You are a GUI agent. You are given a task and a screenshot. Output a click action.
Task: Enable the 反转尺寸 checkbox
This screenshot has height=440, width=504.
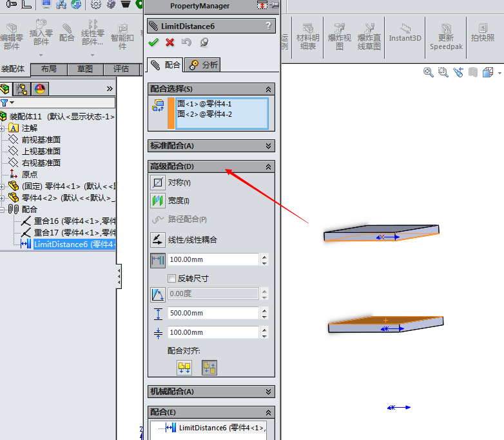(x=171, y=278)
